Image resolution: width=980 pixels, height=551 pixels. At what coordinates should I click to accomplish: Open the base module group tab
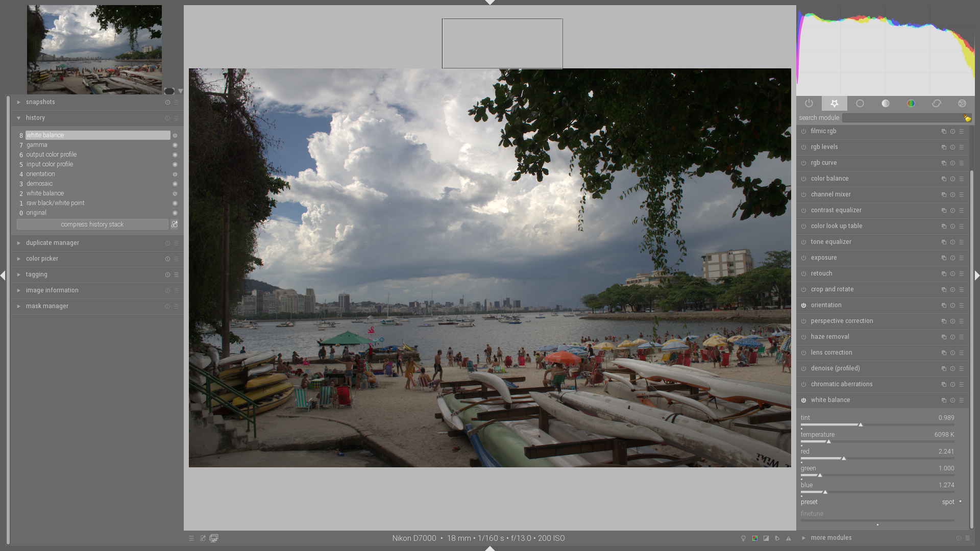coord(860,104)
